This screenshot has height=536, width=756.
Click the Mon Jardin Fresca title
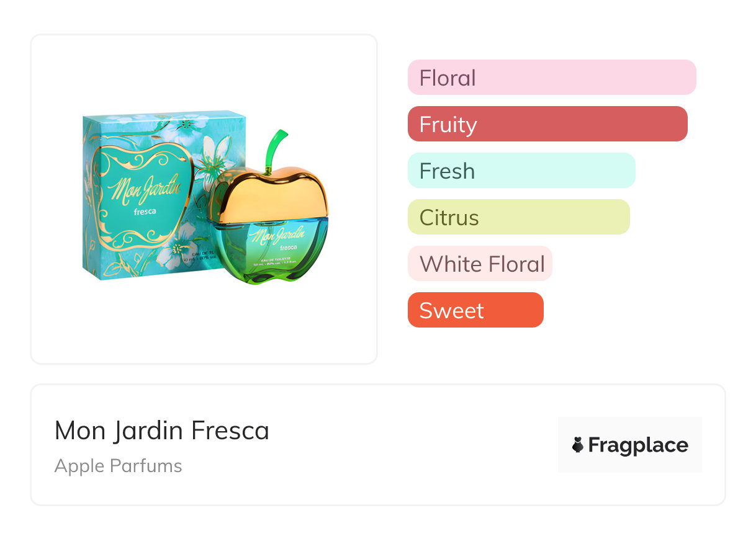pos(162,431)
